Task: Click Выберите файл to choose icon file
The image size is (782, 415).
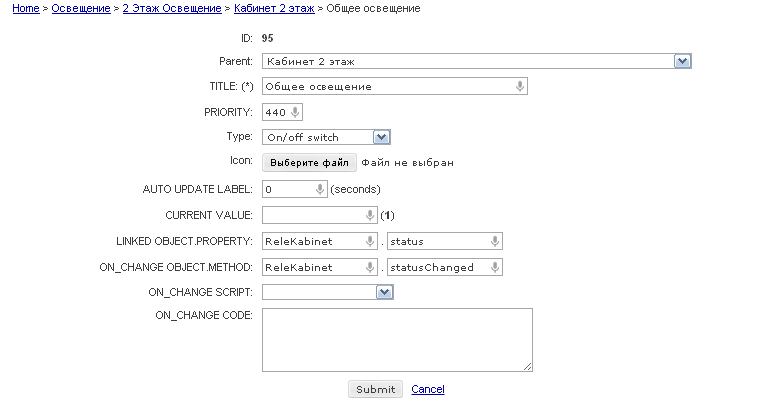Action: (309, 163)
